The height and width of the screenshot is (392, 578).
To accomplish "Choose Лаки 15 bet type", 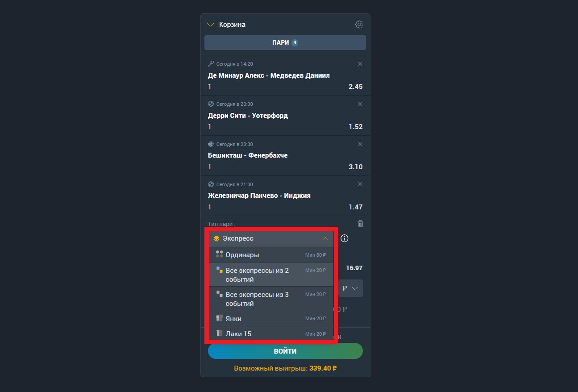I will tap(271, 334).
